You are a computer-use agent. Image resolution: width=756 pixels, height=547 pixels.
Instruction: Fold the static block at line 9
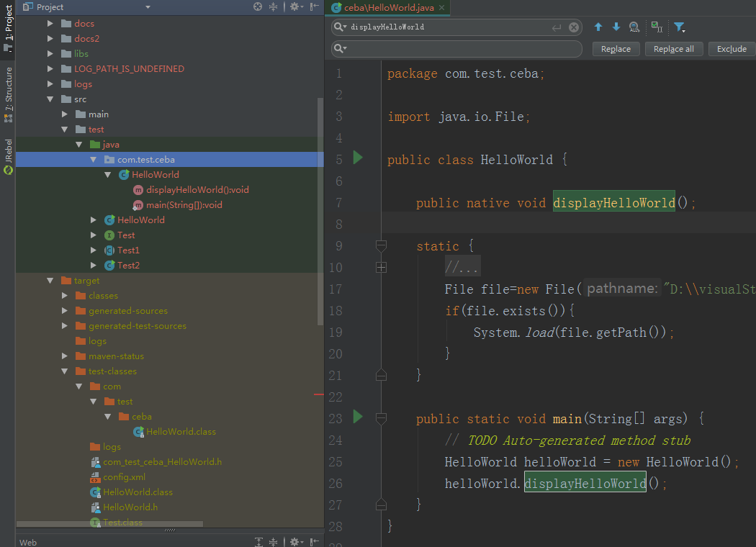(x=381, y=245)
